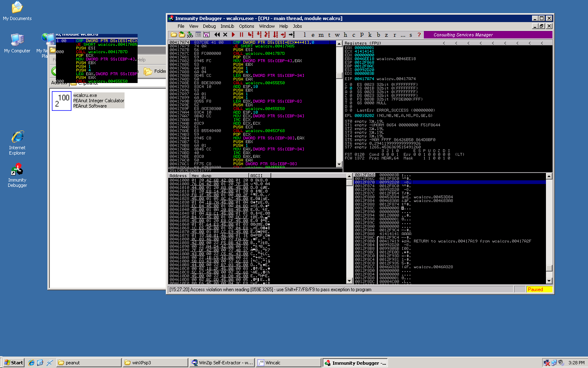Open My Computer desktop icon
Screen dimensions: 588x368
point(17,43)
